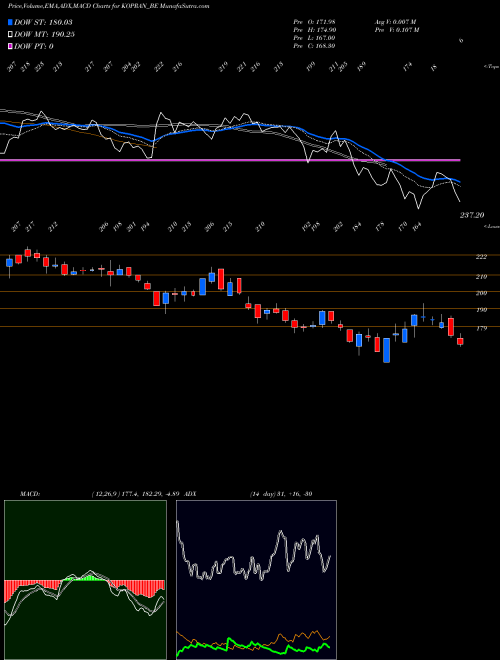Select the 'DOW PT: 0' legend text
Viewport: 500px width, 660px height.
34,46
